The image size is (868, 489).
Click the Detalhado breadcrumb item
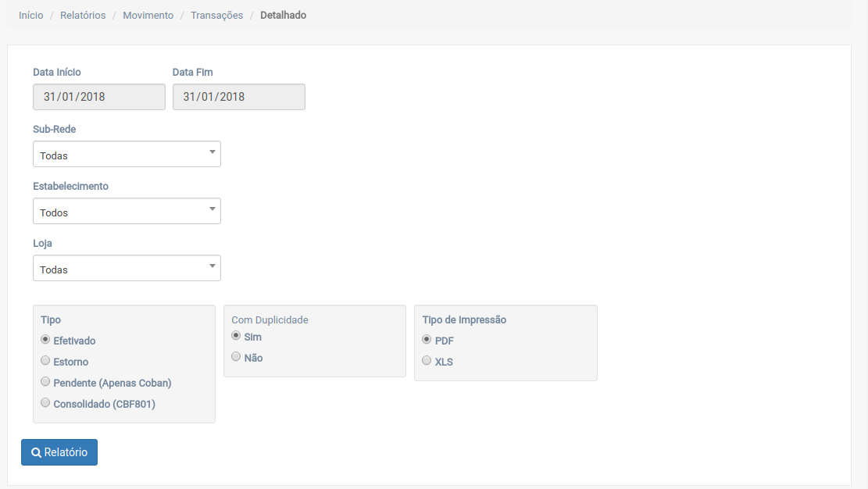pos(283,16)
